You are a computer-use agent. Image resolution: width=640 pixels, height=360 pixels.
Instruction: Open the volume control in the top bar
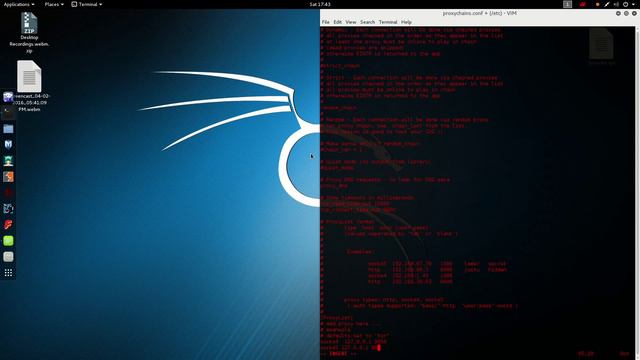pos(616,4)
